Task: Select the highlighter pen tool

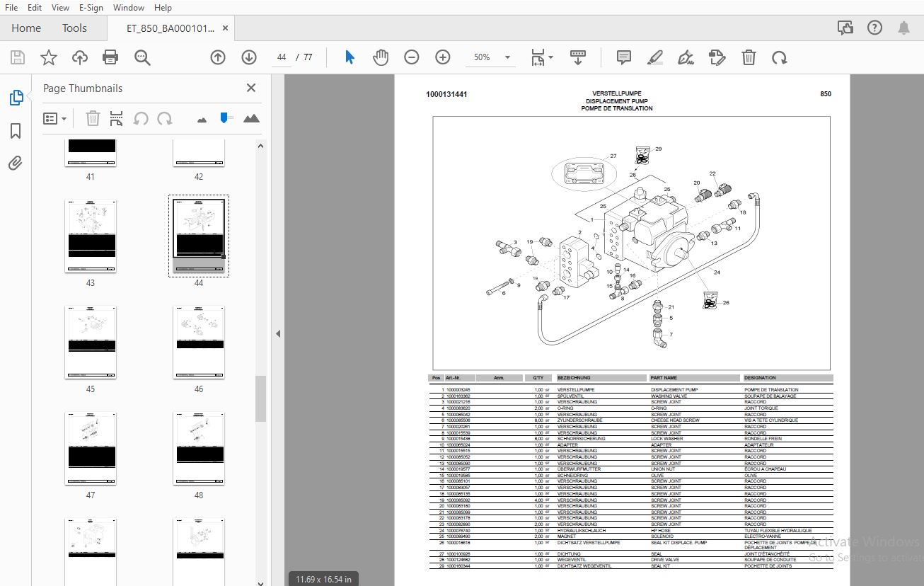Action: [x=654, y=57]
